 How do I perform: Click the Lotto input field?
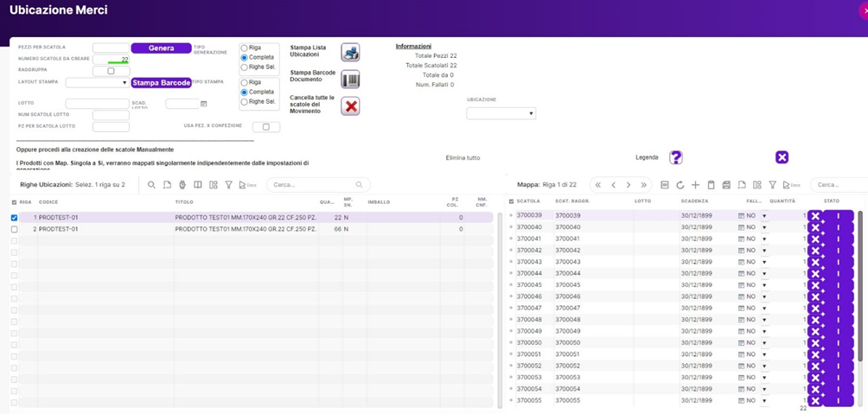(97, 104)
